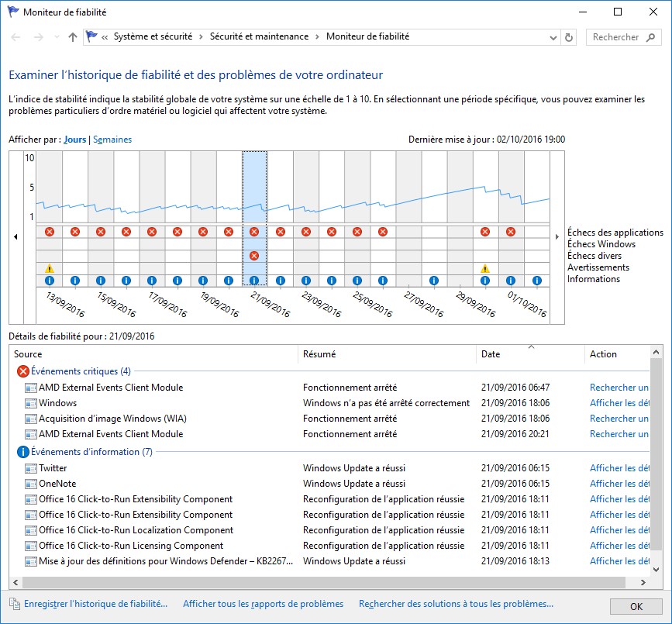The height and width of the screenshot is (624, 672).
Task: Collapse the Événements critiques group
Action: [x=81, y=371]
